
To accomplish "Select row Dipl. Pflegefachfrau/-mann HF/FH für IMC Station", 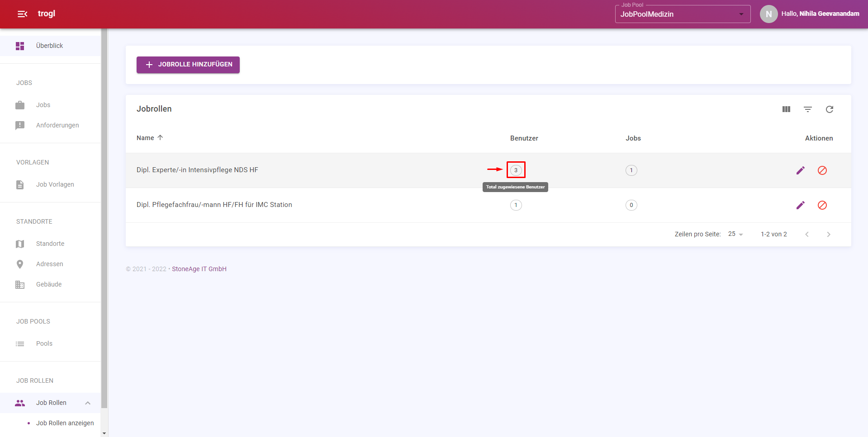I will pyautogui.click(x=489, y=205).
